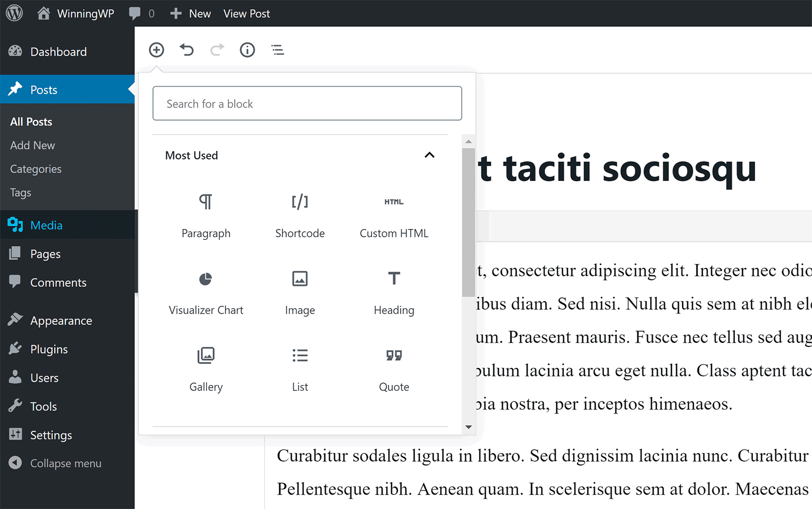Open the New content menu
812x509 pixels.
tap(190, 13)
